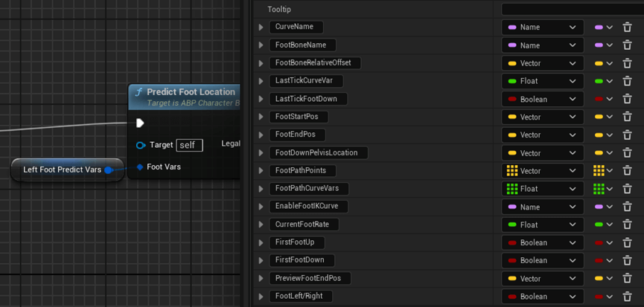Click the EnableFootIKCurve name field
644x307 pixels.
click(x=308, y=206)
